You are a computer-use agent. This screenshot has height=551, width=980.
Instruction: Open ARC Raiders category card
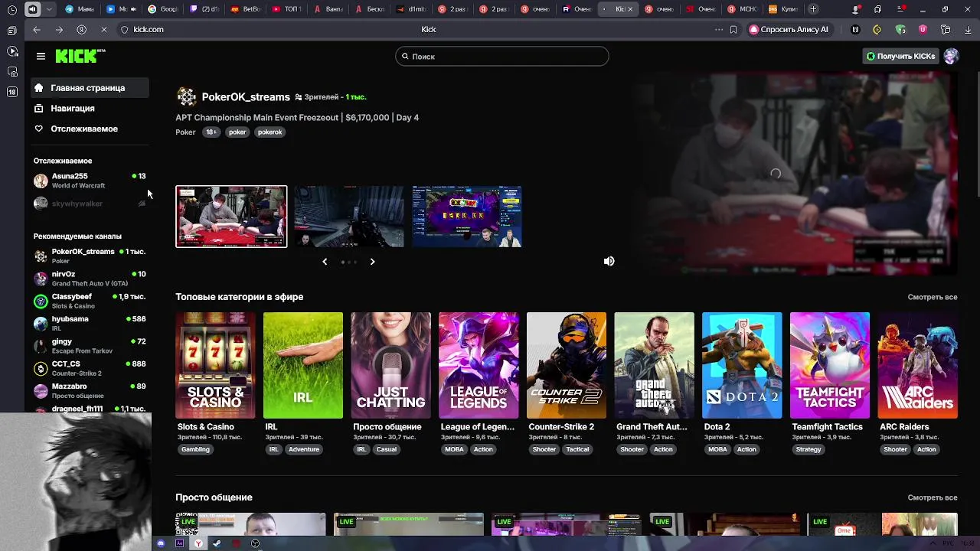pos(917,365)
